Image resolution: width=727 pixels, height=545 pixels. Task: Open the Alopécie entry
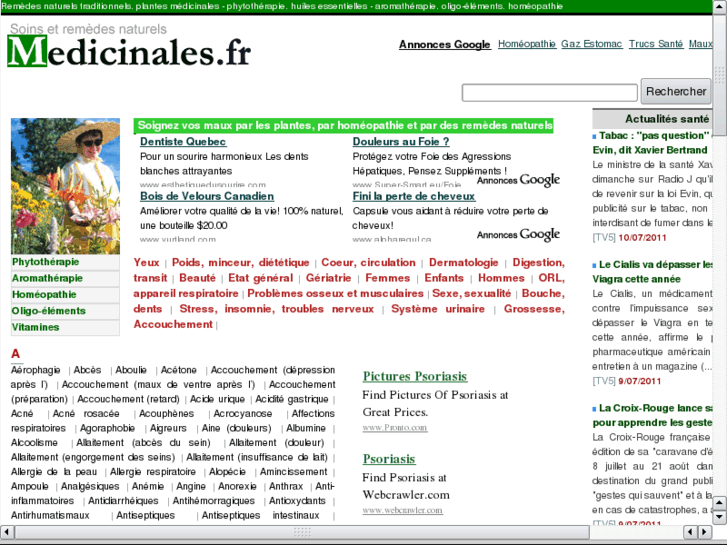pos(227,472)
